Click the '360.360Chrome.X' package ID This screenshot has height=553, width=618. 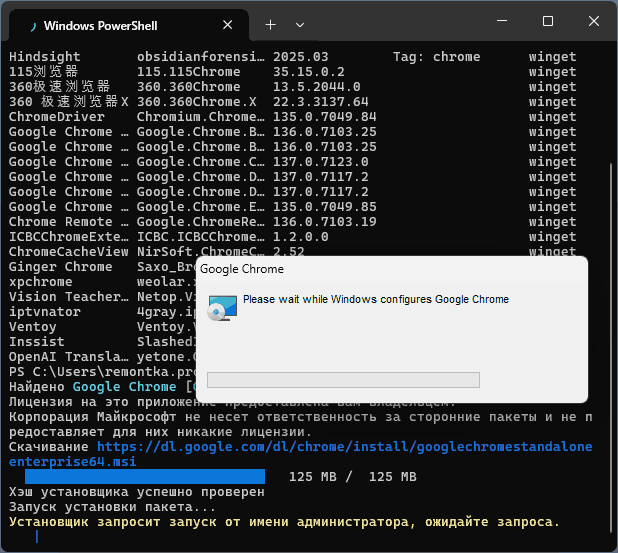point(196,102)
